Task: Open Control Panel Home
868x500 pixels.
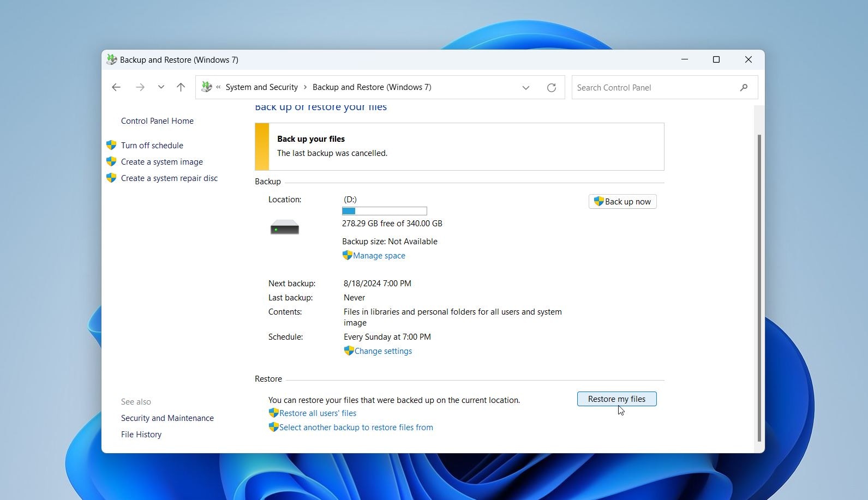Action: 157,121
